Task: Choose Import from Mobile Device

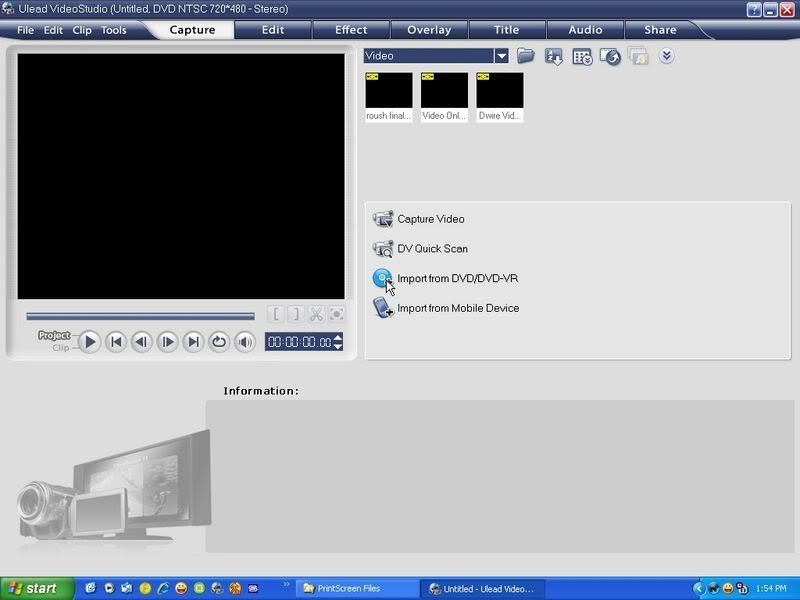Action: pos(457,308)
